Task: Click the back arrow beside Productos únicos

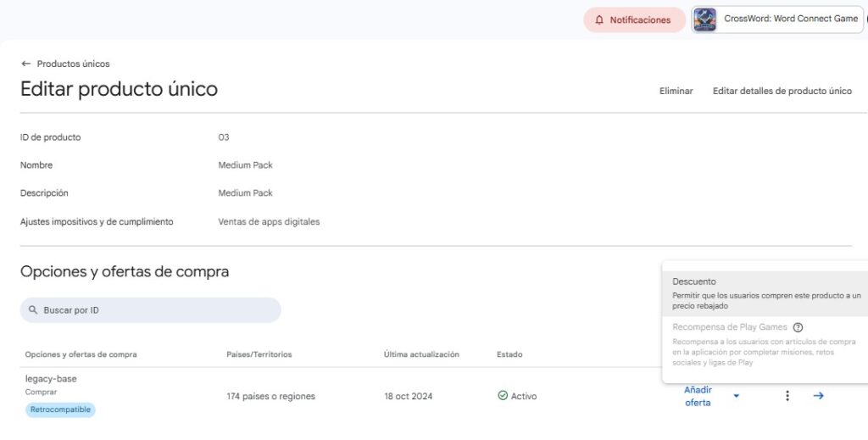Action: pos(25,64)
